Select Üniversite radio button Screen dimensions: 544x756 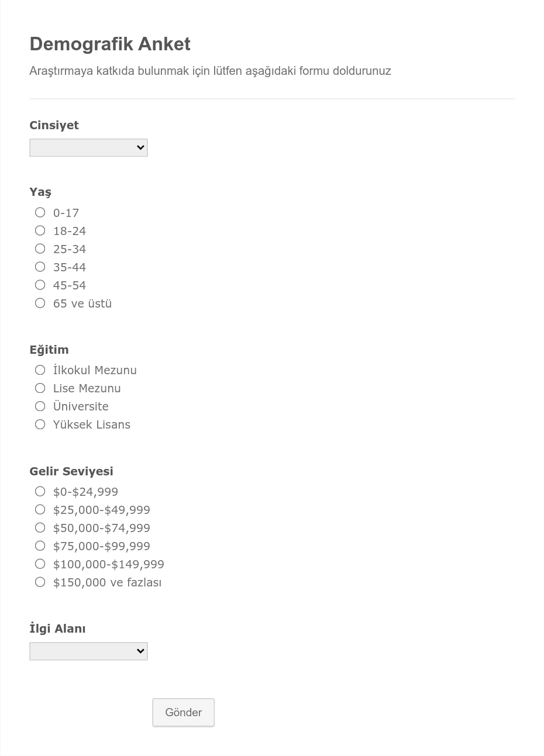[x=40, y=406]
